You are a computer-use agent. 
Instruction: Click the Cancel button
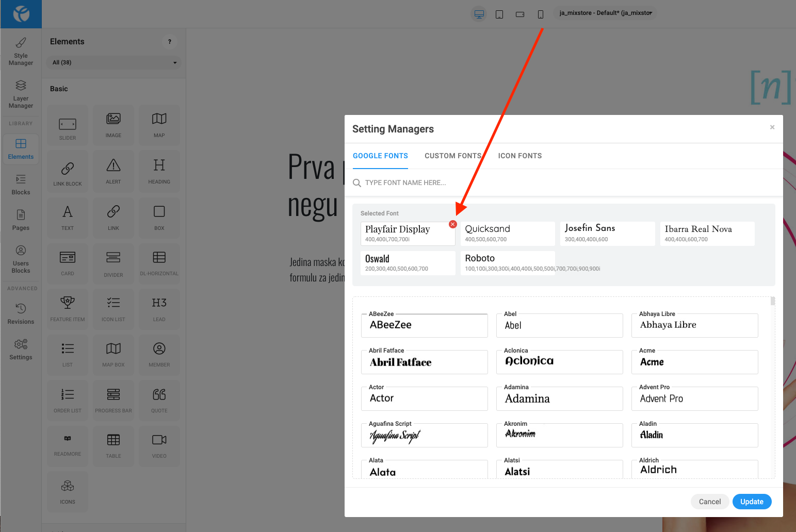(x=709, y=502)
